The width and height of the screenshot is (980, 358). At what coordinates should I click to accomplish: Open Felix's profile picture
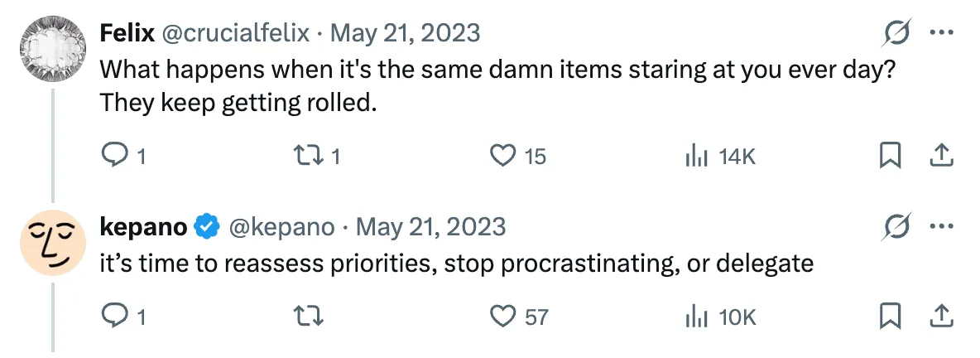52,51
